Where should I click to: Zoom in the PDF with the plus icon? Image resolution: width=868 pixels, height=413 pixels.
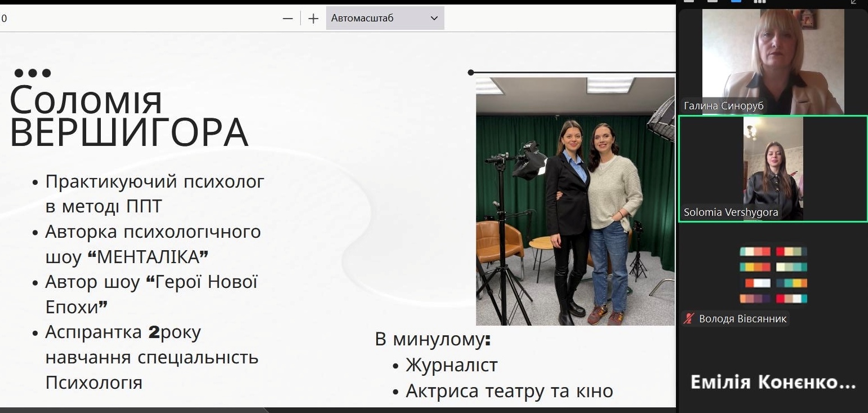313,18
